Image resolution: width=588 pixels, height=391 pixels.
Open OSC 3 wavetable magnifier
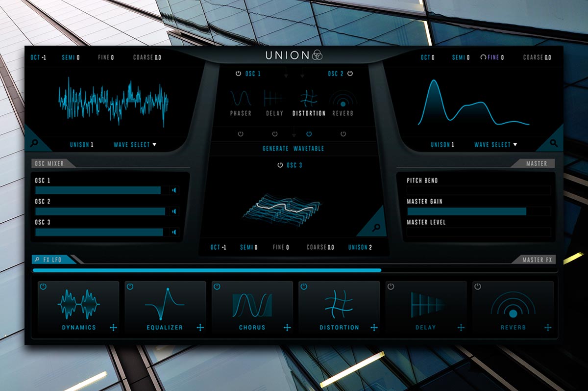(x=375, y=228)
